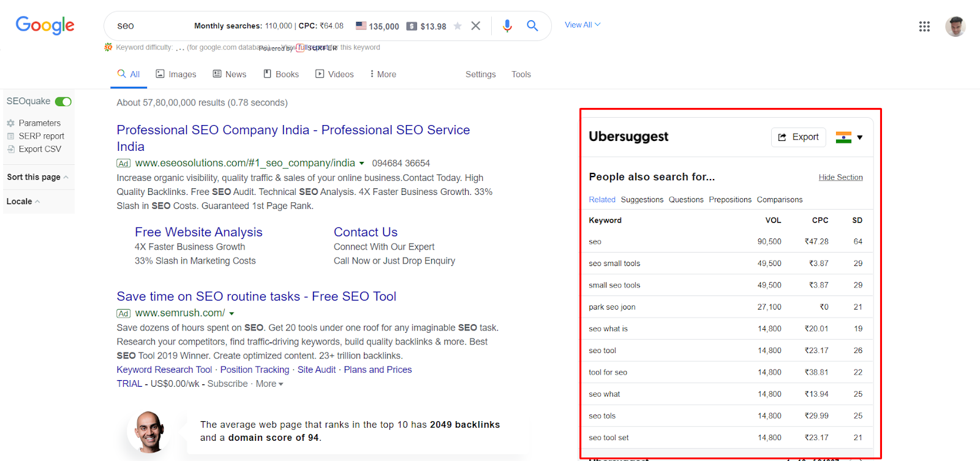Click the Ubersuggest Export button
Image resolution: width=980 pixels, height=461 pixels.
799,137
